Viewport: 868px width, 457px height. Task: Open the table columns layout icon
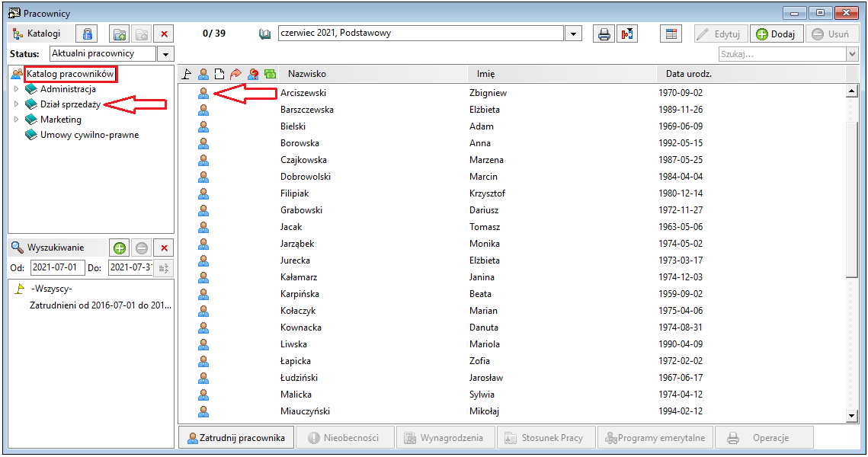(x=671, y=34)
